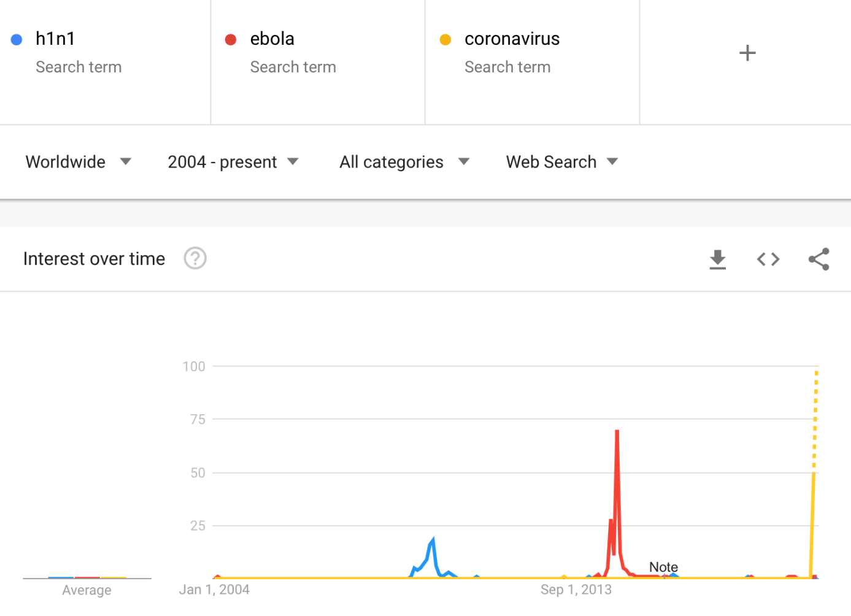Click the red ebola color dot
Screen dimensions: 851x616
[x=231, y=40]
